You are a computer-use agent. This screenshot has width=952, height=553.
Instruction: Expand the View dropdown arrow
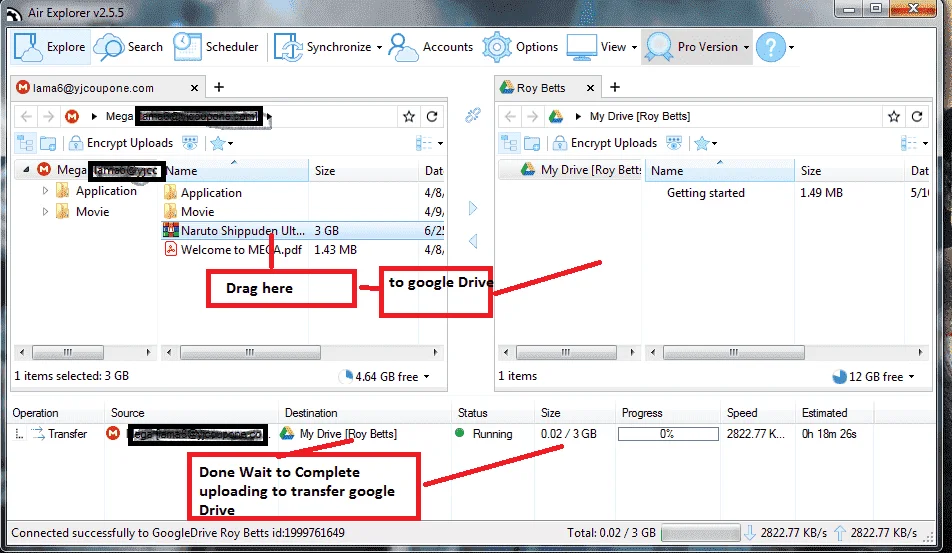point(634,47)
